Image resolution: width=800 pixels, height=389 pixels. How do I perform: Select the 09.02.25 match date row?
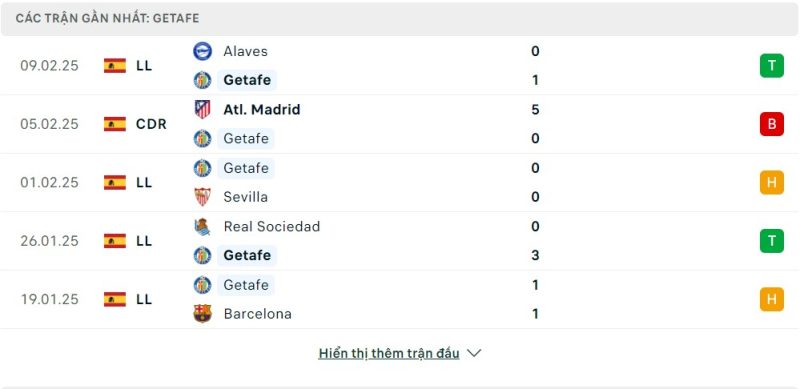[x=400, y=66]
